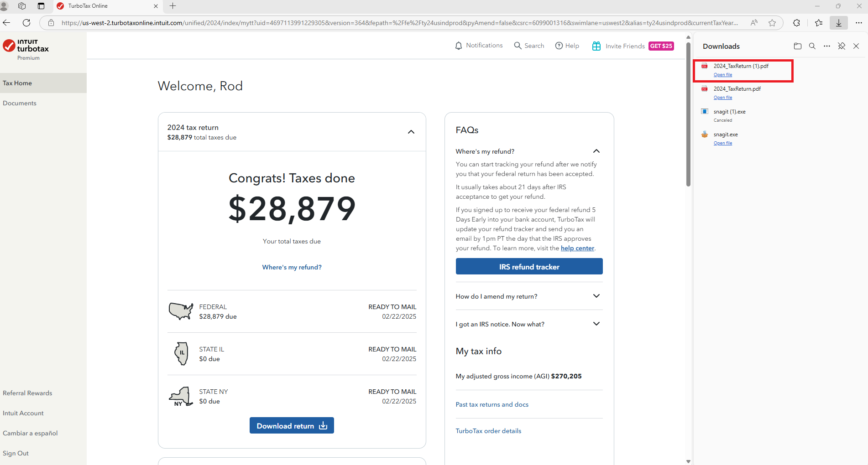The width and height of the screenshot is (868, 465).
Task: Click the IRS refund tracker button
Action: [529, 266]
